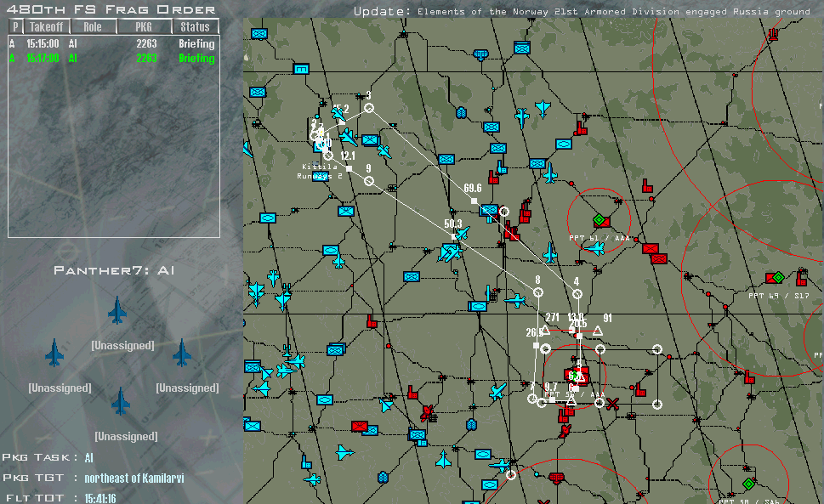Click the PPT 69 / S17 label
Viewport: 824px width, 504px height.
pyautogui.click(x=779, y=296)
